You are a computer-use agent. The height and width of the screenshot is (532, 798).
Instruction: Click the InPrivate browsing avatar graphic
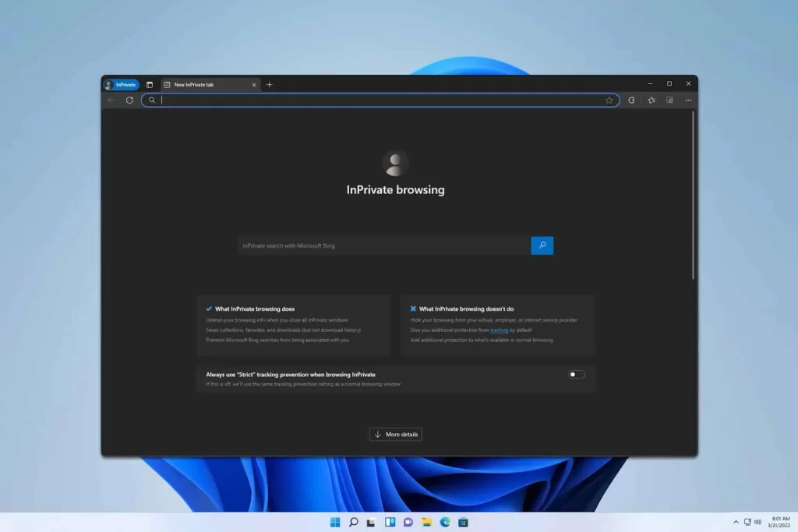(395, 163)
